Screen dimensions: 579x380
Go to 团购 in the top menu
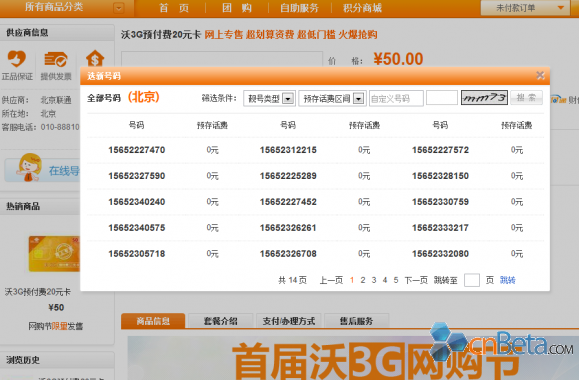[237, 8]
